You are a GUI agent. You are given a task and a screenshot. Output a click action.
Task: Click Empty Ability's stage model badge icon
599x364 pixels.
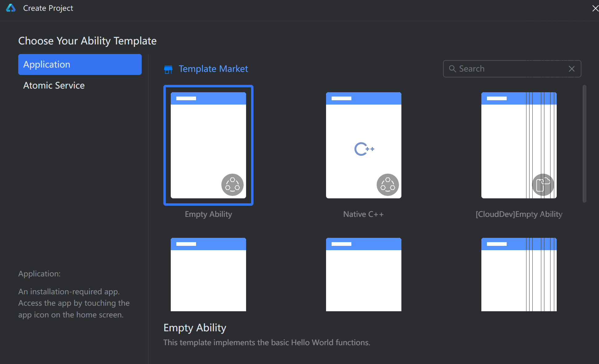tap(232, 184)
